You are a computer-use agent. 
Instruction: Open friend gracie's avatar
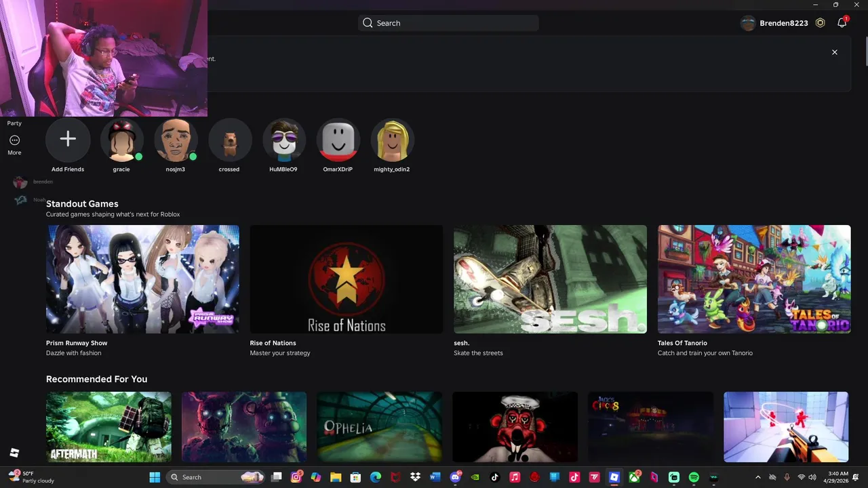pos(121,140)
